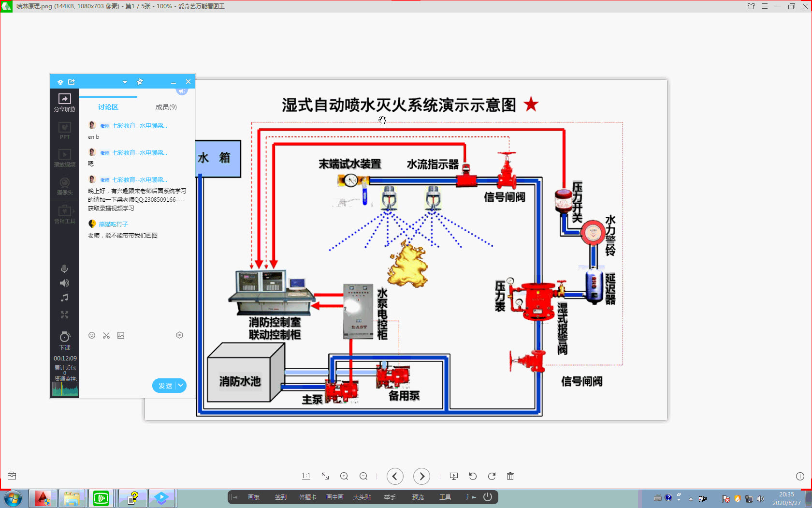Toggle the microphone in the class sidebar
This screenshot has width=812, height=508.
coord(64,269)
